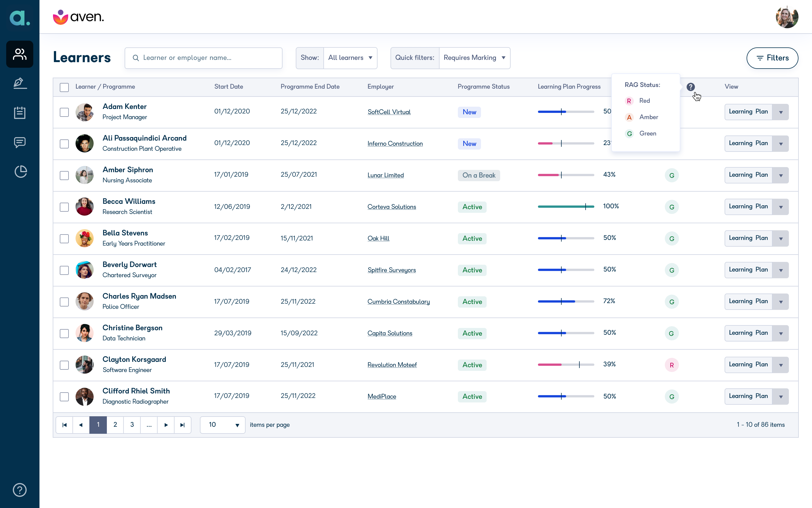Select Charles Ryan Madsen's row checkbox
Viewport: 812px width, 508px height.
[x=64, y=302]
